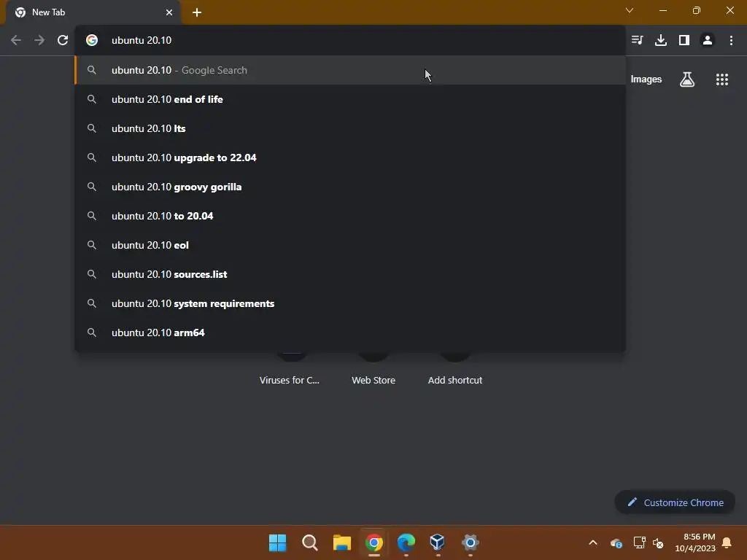Click the Google icon in the address bar
747x560 pixels.
[92, 40]
